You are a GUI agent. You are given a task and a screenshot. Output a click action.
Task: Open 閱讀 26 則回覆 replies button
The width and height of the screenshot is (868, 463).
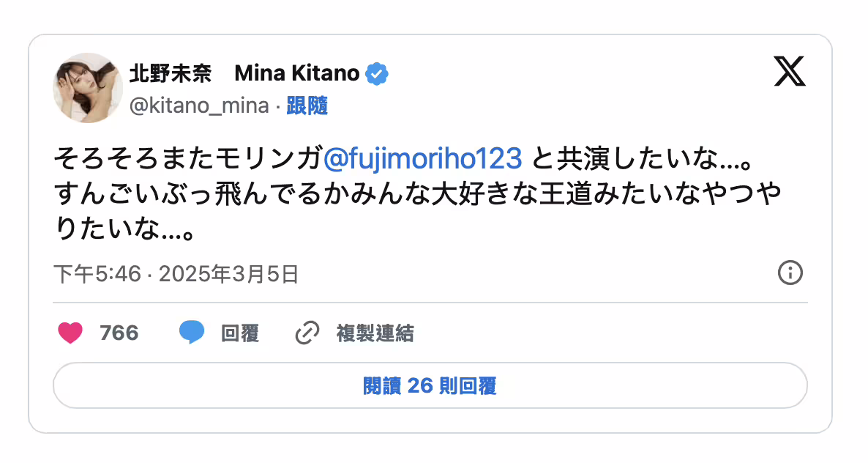pos(430,385)
